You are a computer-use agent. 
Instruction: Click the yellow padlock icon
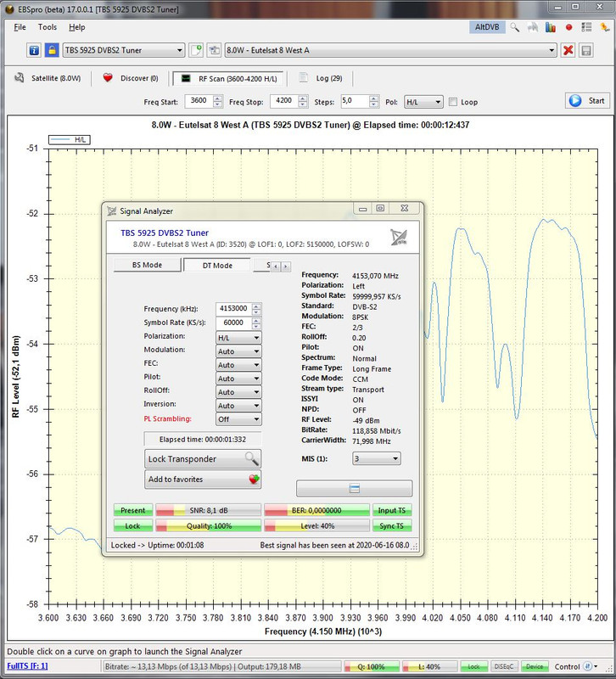(52, 50)
